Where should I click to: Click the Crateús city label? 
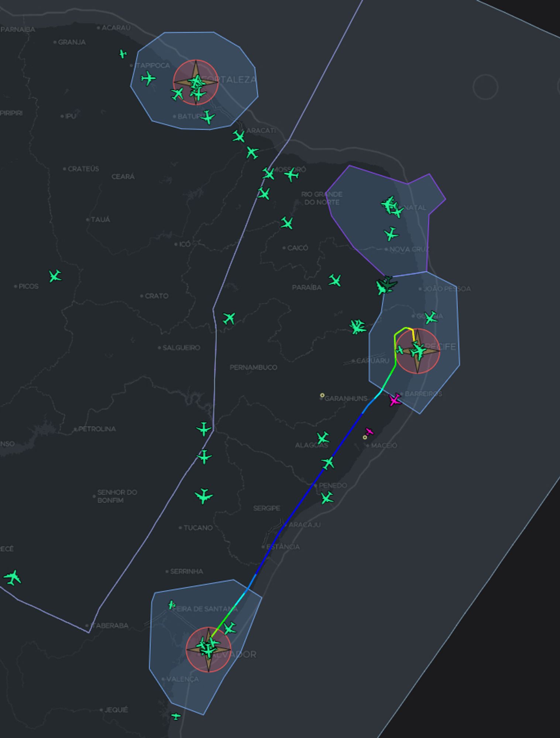click(x=83, y=169)
